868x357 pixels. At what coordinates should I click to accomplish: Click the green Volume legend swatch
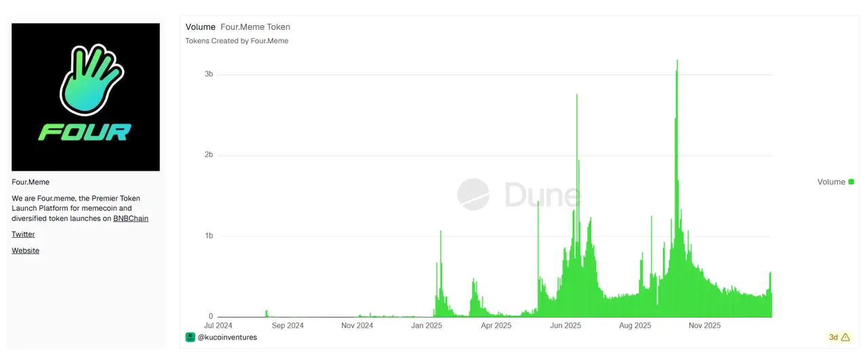[x=852, y=182]
